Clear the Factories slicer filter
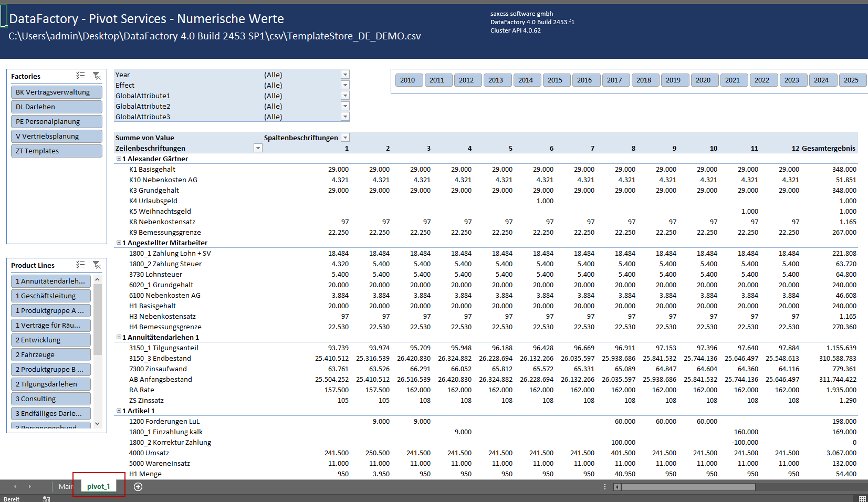Image resolution: width=868 pixels, height=502 pixels. [x=97, y=76]
